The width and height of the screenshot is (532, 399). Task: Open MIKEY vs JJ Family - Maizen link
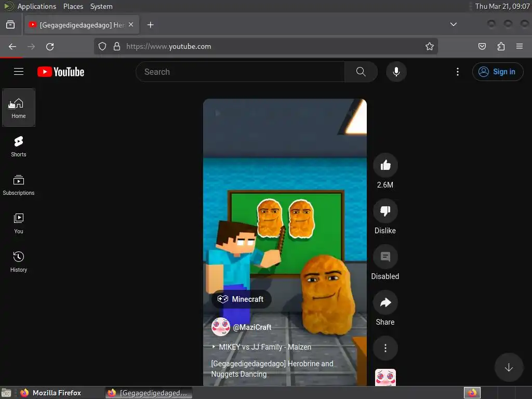pos(261,347)
